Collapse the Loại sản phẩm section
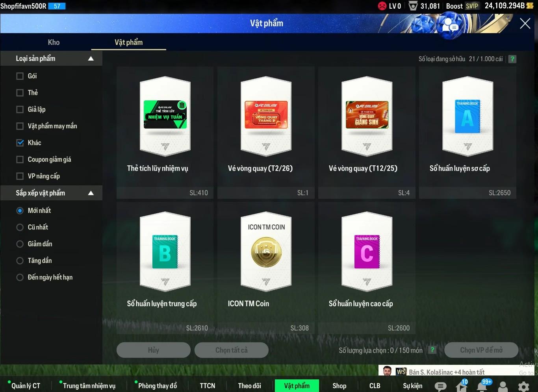This screenshot has height=392, width=538. coord(91,59)
